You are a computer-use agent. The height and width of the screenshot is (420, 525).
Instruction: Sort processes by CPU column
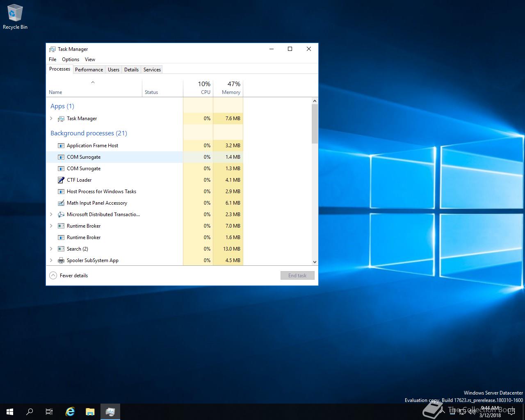[198, 88]
